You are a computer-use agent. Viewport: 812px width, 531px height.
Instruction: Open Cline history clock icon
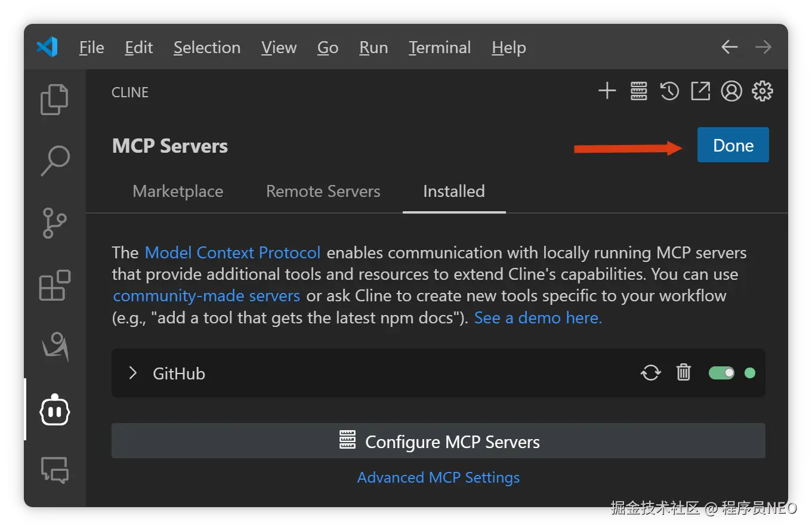(x=669, y=91)
